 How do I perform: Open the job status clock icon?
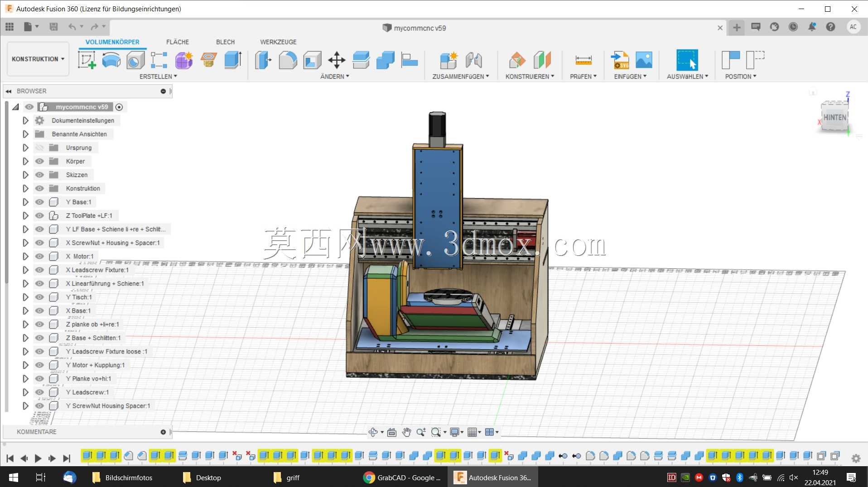pos(793,27)
